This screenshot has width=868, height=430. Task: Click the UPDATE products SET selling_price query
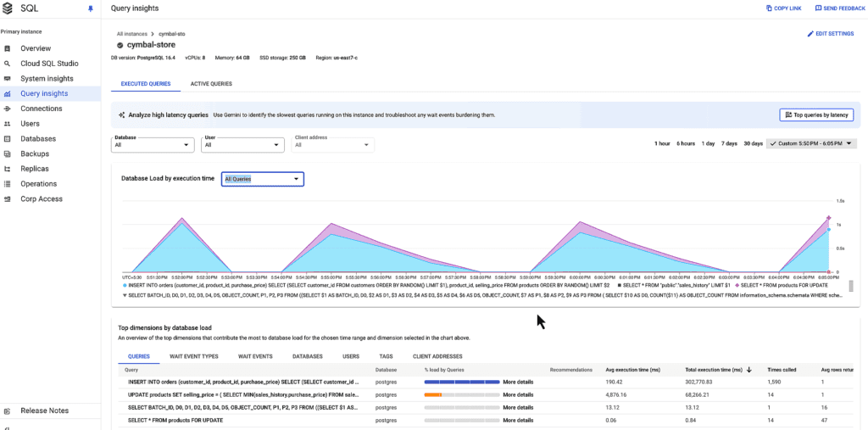[243, 395]
